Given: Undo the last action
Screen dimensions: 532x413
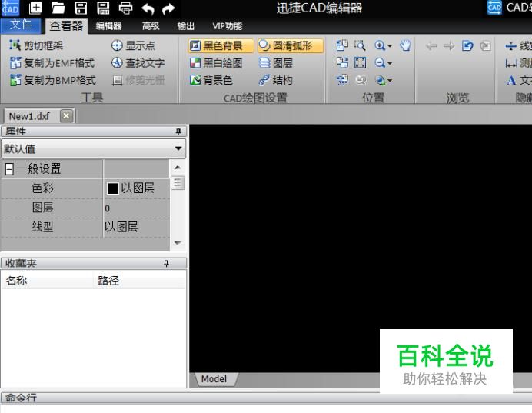Looking at the screenshot, I should (x=148, y=8).
